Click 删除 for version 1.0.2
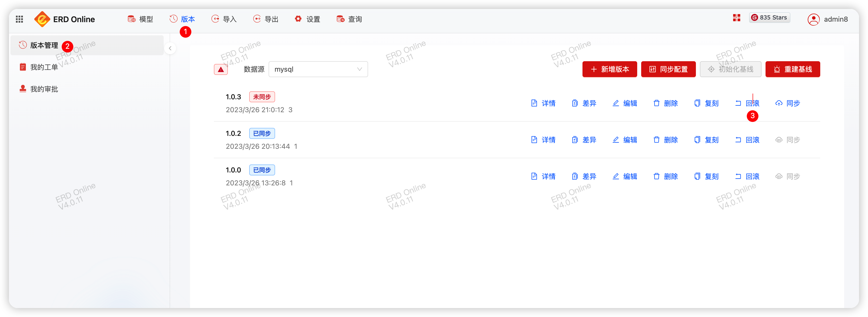The width and height of the screenshot is (868, 317). (x=666, y=140)
